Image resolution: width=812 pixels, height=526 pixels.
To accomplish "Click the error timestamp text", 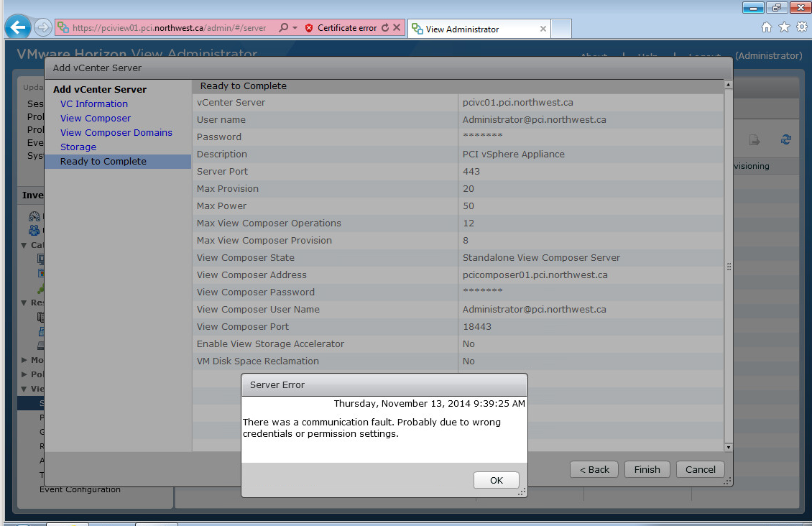I will 429,403.
